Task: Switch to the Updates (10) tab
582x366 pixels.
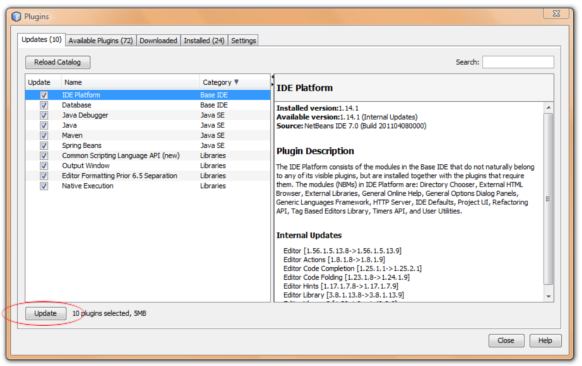Action: point(42,40)
